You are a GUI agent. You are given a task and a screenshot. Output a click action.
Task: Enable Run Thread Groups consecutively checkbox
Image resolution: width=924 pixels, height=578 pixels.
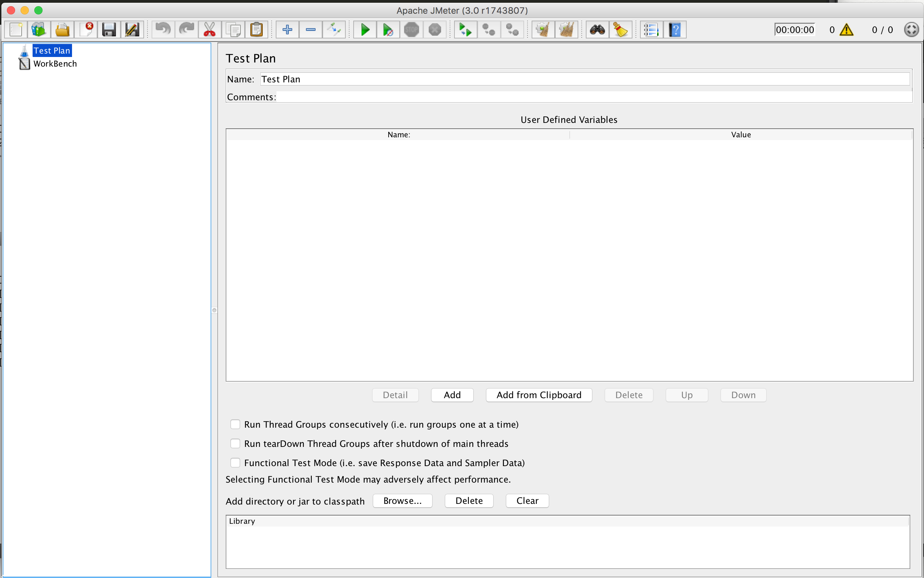point(235,424)
